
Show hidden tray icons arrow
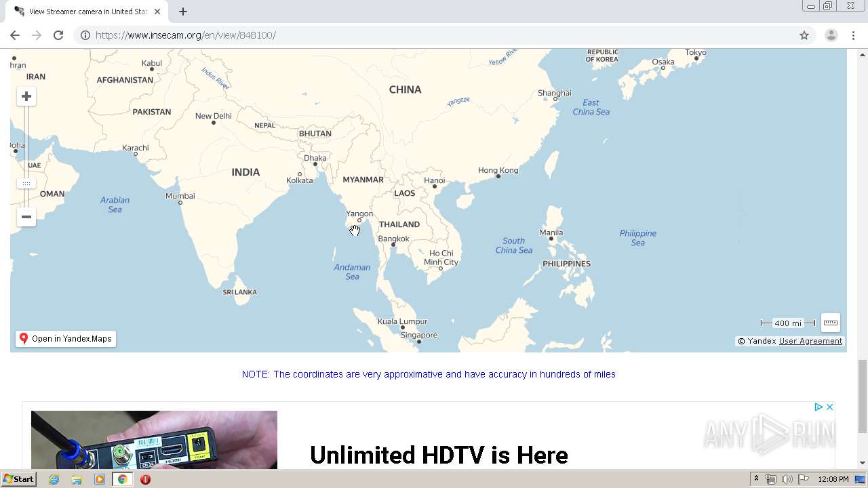757,479
